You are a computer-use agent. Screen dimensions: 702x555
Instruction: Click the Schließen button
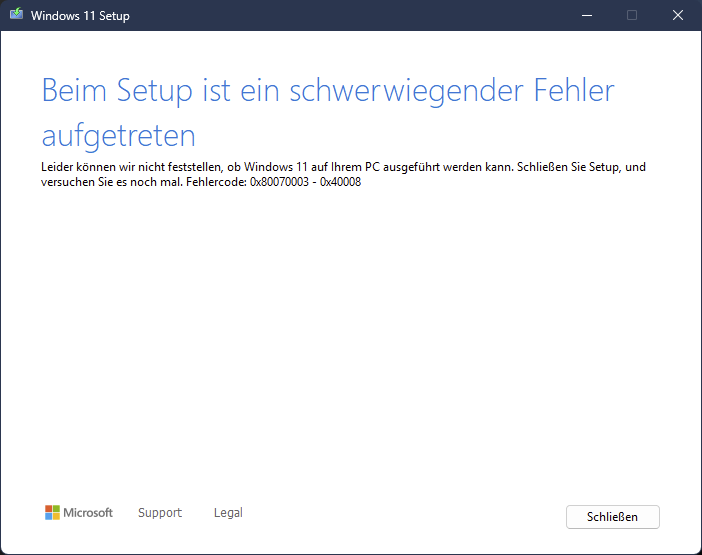coord(612,517)
